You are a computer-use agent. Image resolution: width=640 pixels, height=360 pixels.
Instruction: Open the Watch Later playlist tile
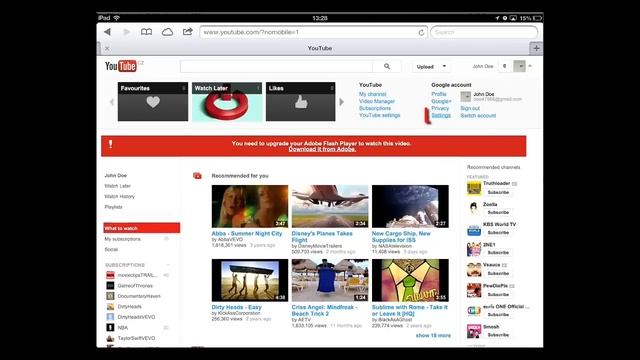227,102
